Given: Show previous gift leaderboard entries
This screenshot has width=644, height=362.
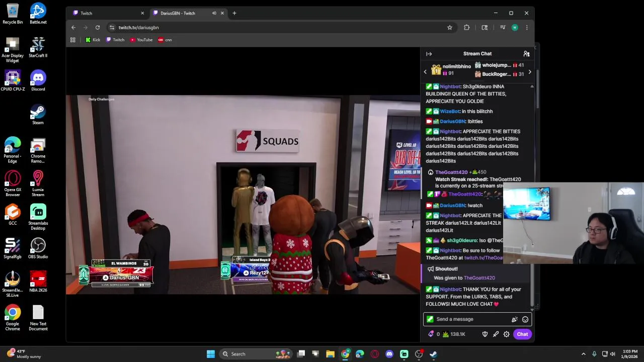Looking at the screenshot, I should pyautogui.click(x=425, y=72).
